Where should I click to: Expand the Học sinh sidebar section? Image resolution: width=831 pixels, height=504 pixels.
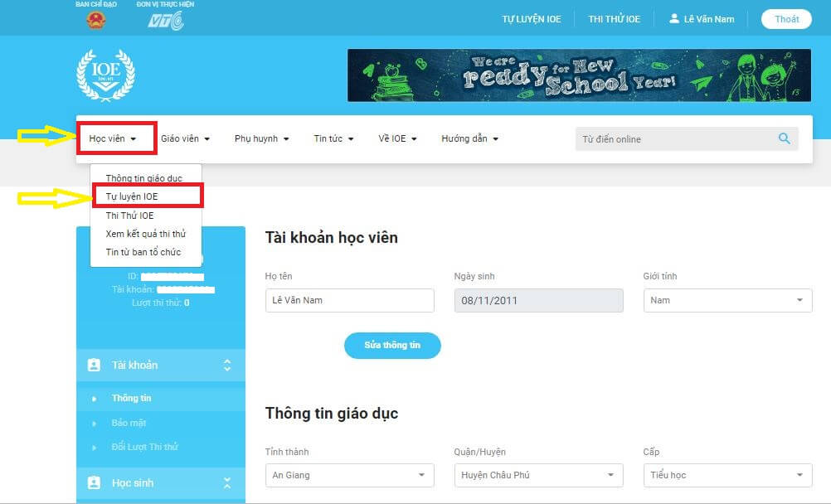click(227, 482)
